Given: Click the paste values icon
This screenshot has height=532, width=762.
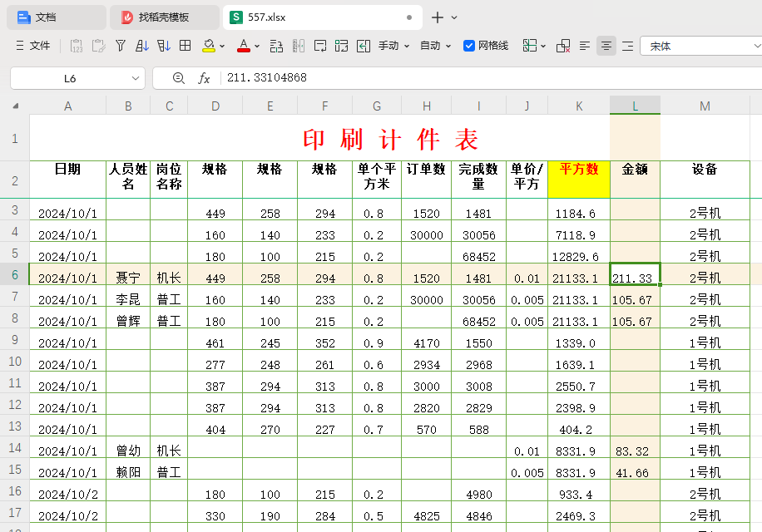Looking at the screenshot, I should [x=77, y=46].
